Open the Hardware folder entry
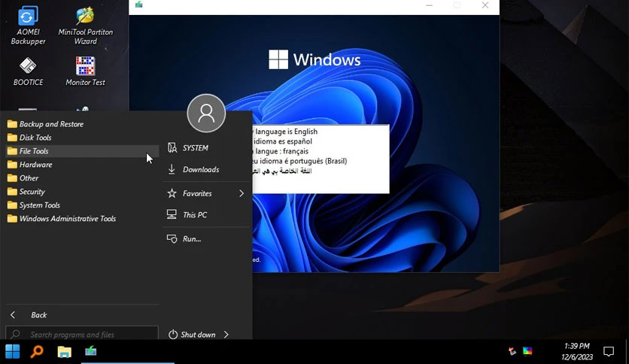This screenshot has height=364, width=629. [82, 165]
